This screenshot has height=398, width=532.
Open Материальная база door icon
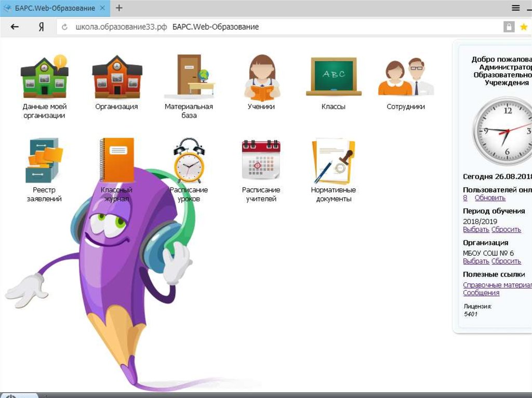pyautogui.click(x=189, y=76)
